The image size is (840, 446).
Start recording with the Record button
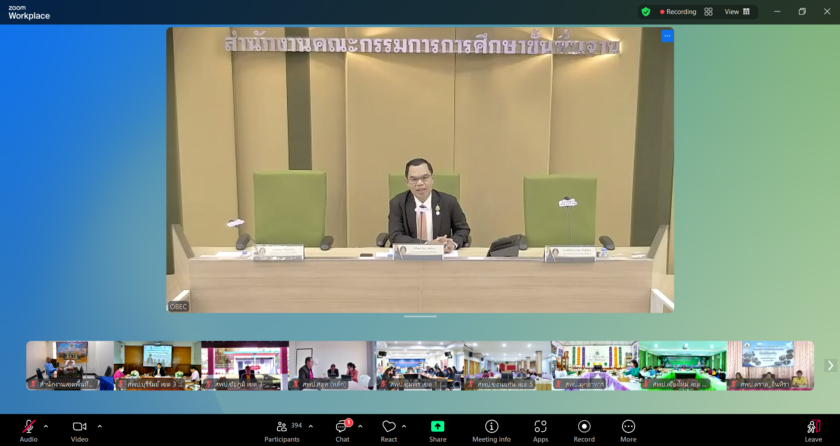point(584,428)
